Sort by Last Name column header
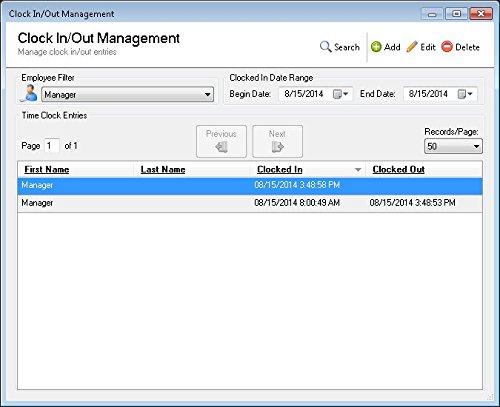Viewport: 500px width, 407px height. (163, 169)
